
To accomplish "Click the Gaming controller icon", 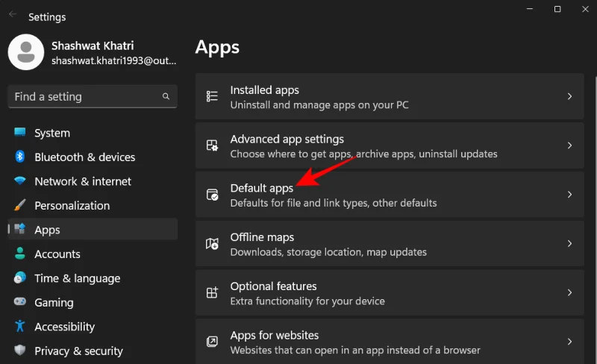I will click(20, 301).
